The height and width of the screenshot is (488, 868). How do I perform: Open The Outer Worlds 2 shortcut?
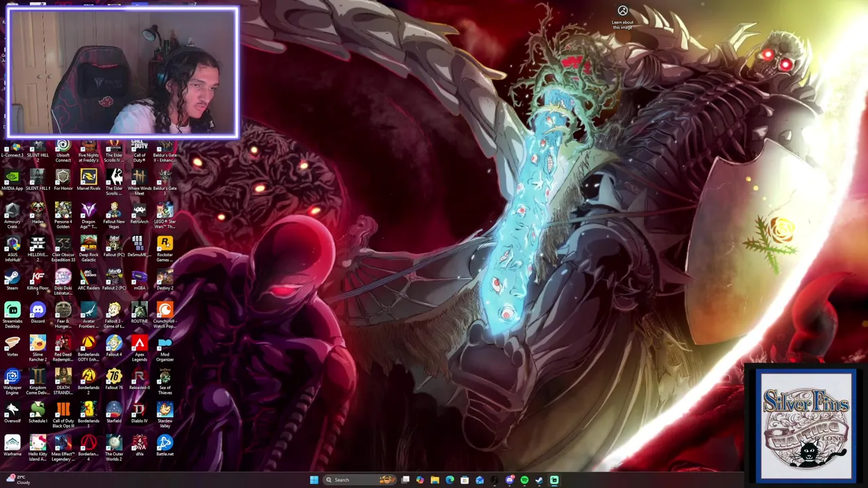point(114,449)
